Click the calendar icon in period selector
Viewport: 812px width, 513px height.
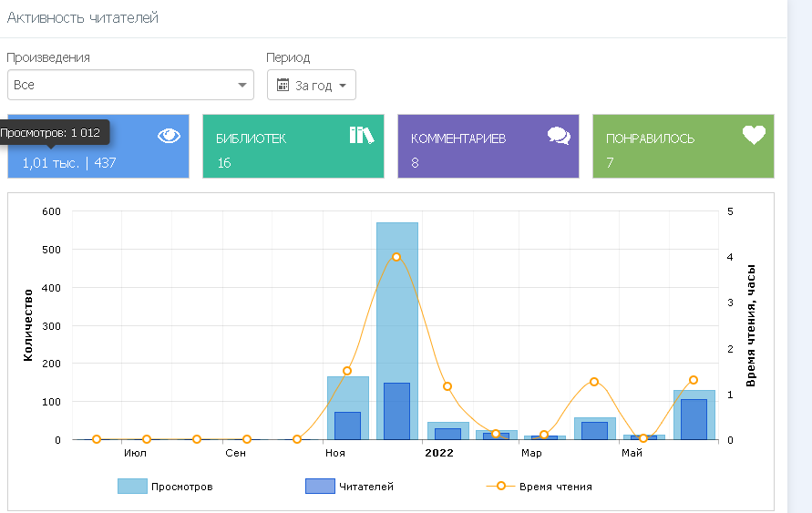283,86
